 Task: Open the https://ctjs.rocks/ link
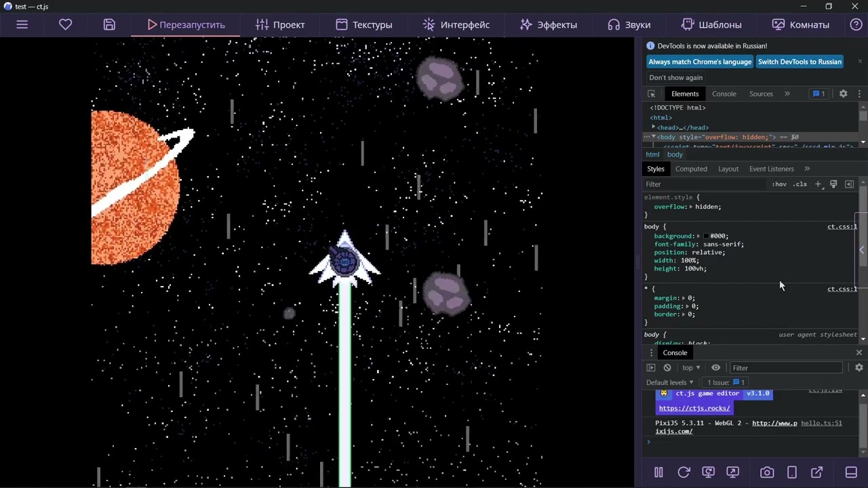(x=694, y=408)
